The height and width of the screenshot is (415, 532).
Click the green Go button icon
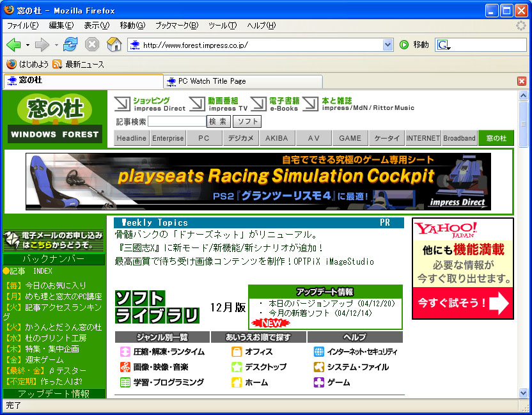pos(404,45)
